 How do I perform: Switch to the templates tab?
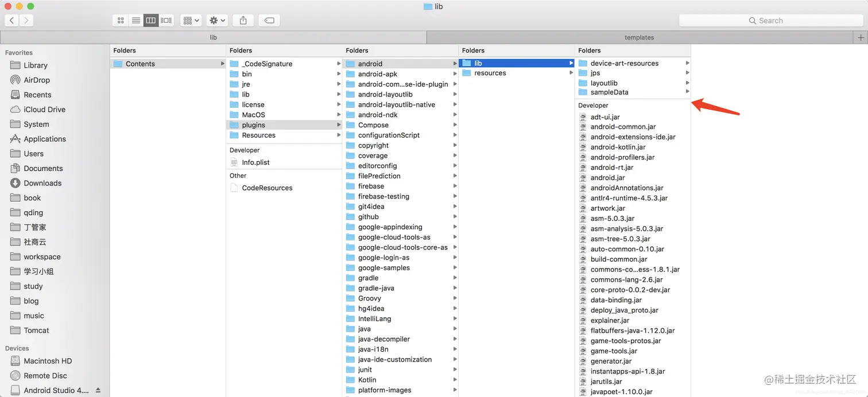tap(640, 37)
